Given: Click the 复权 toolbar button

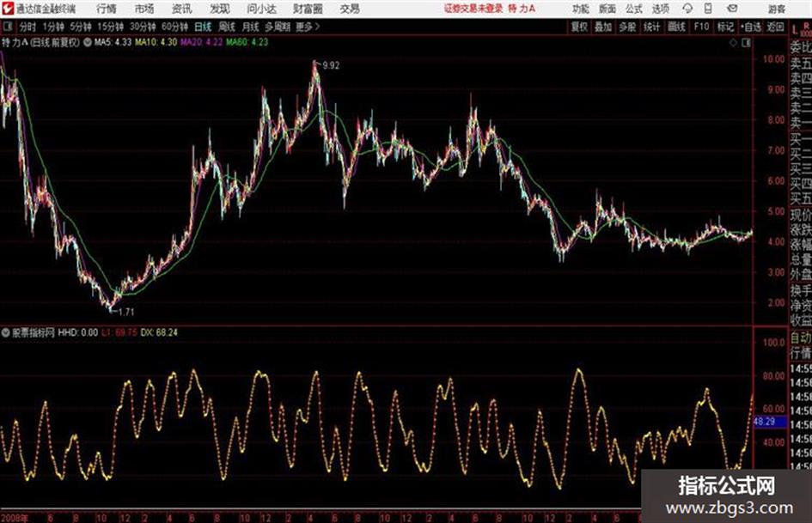Looking at the screenshot, I should 579,27.
